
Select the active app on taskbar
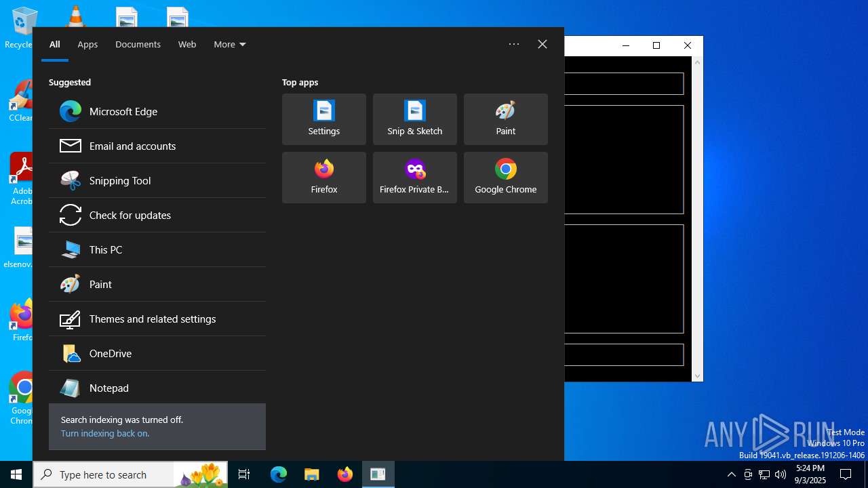[x=378, y=474]
